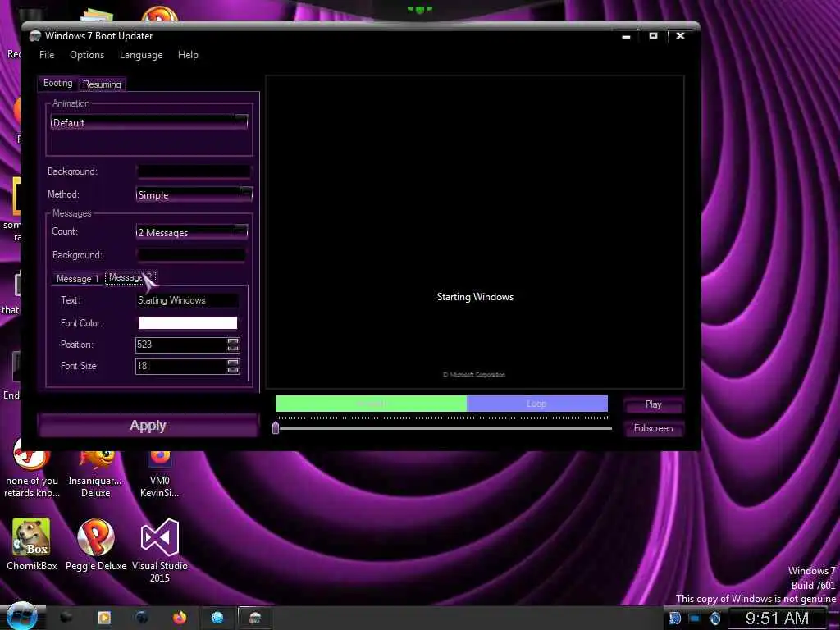Viewport: 840px width, 630px height.
Task: Adjust the Position spinner arrows
Action: 233,345
